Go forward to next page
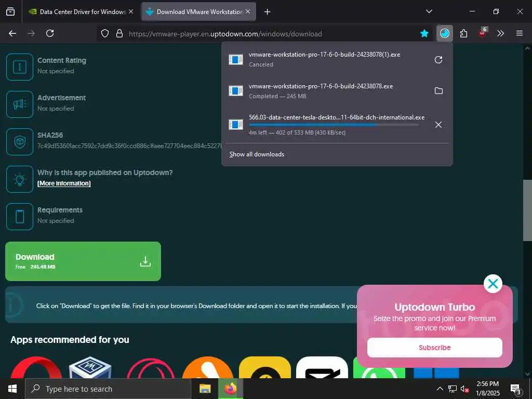This screenshot has width=532, height=399. (x=31, y=33)
